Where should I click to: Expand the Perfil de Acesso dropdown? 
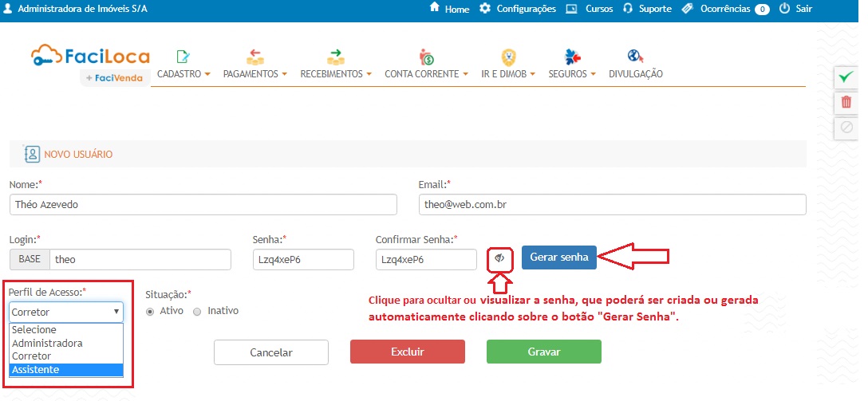(66, 312)
